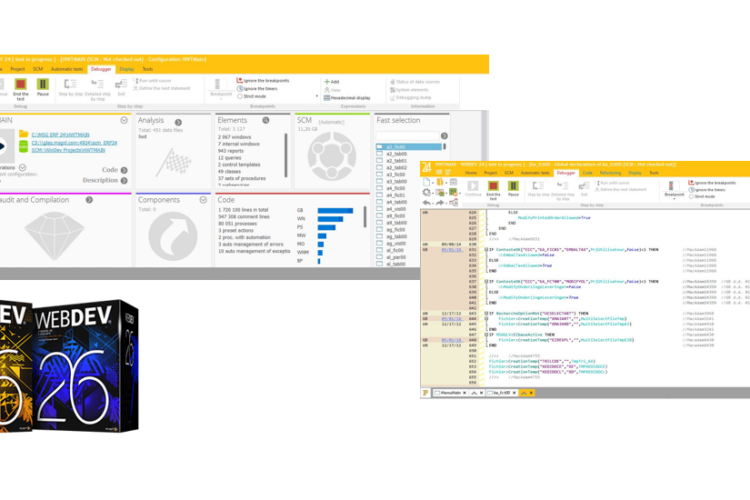
Task: Expand configurations chevron in project widget
Action: (22, 168)
